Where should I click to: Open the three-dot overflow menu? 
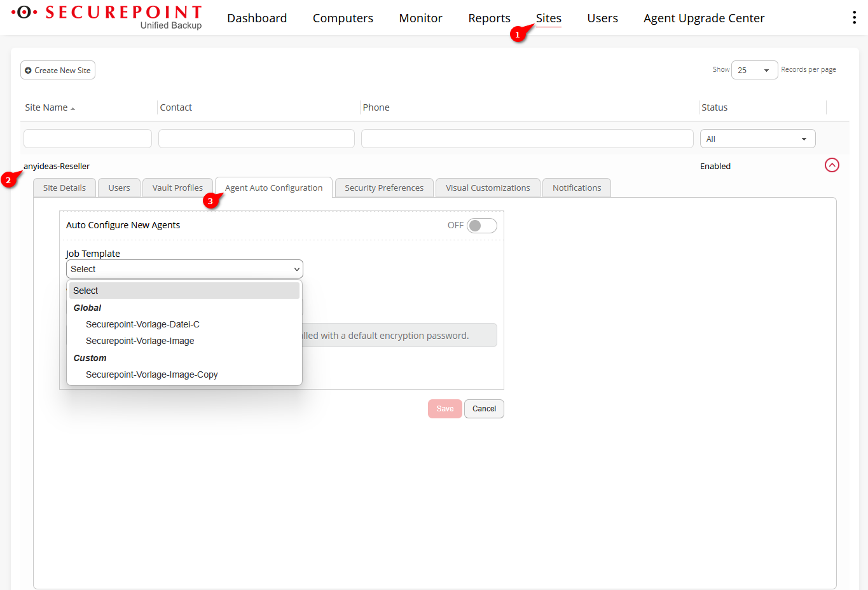pos(853,18)
